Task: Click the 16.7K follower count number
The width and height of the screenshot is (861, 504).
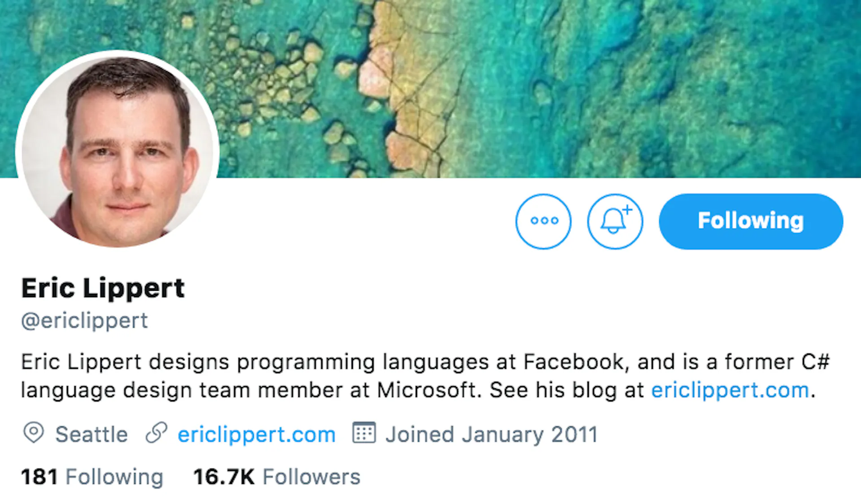Action: tap(224, 477)
